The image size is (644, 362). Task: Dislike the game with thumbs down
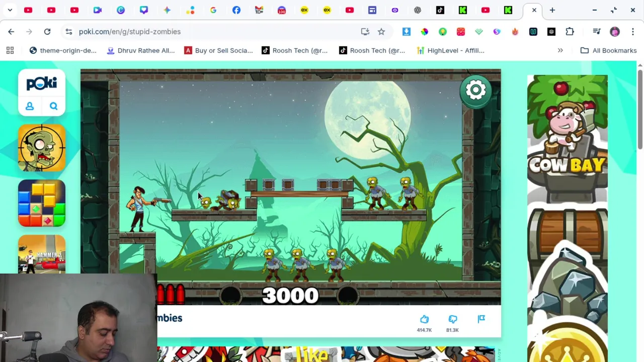coord(452,319)
